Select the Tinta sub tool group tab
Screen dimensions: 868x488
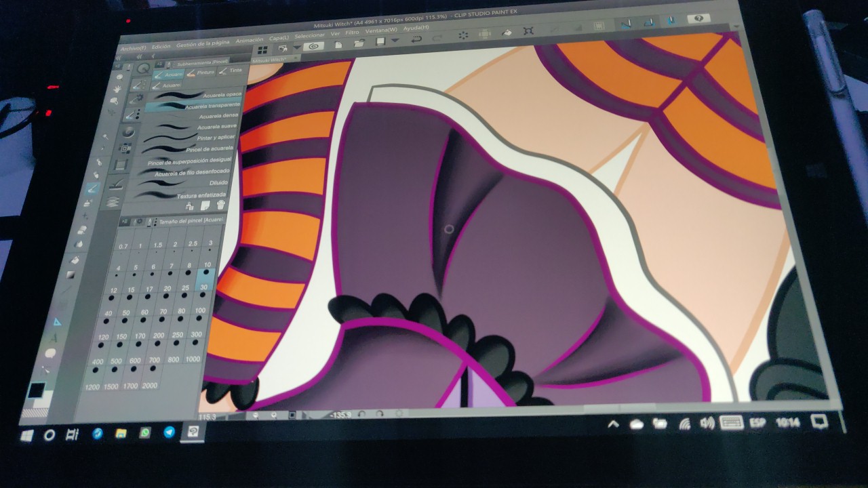pos(230,70)
